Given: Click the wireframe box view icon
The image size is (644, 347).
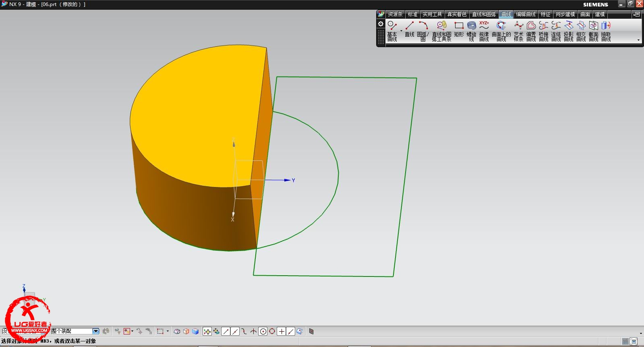Looking at the screenshot, I should tap(177, 331).
